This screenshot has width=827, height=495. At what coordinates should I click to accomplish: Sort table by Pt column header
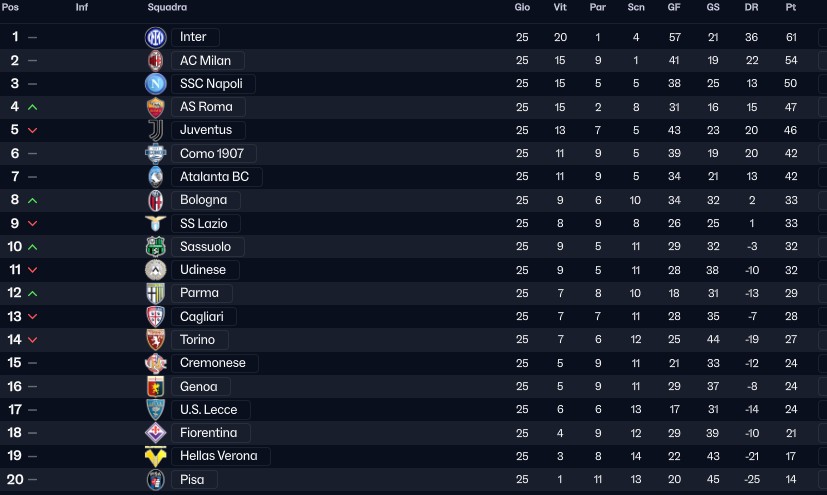pyautogui.click(x=791, y=7)
